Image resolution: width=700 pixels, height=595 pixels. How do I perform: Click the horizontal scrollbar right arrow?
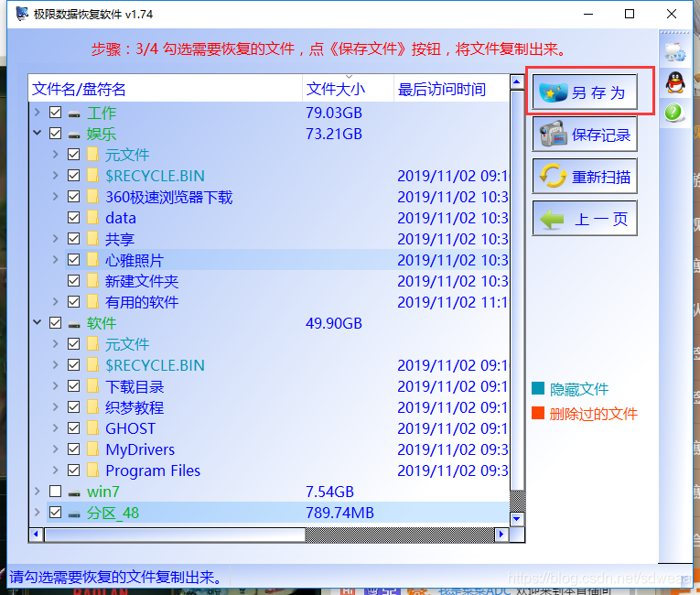click(x=501, y=535)
